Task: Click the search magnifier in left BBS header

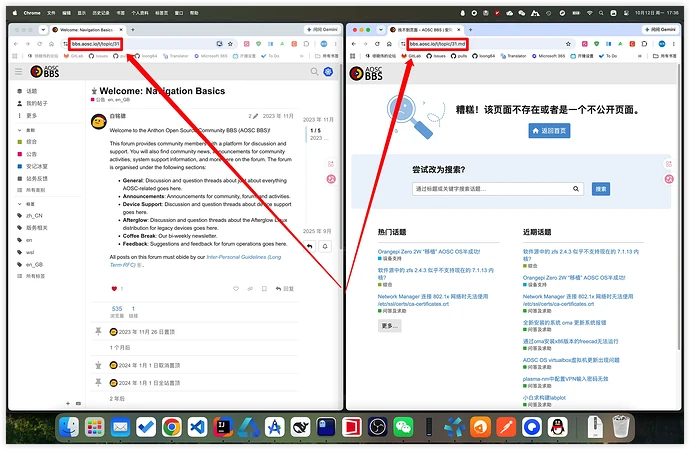Action: [x=314, y=71]
